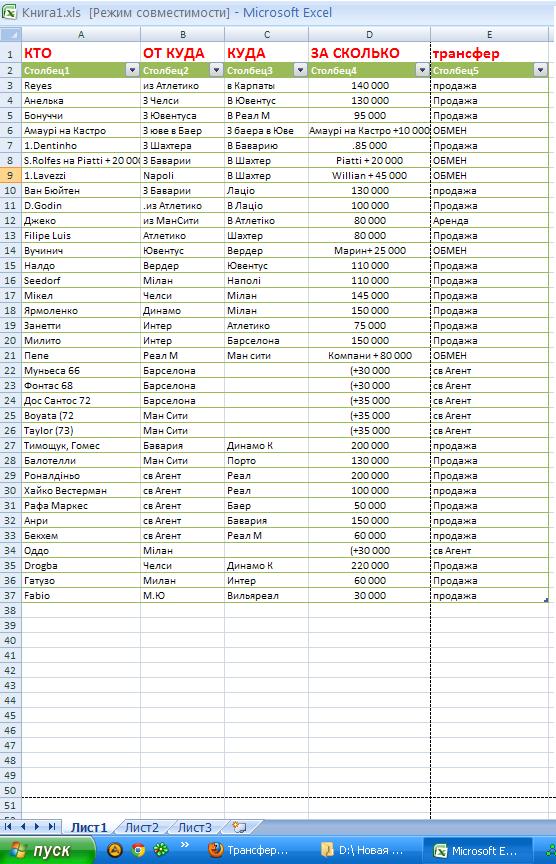Open the Столбец3 filter dropdown
The width and height of the screenshot is (556, 864).
click(x=300, y=70)
